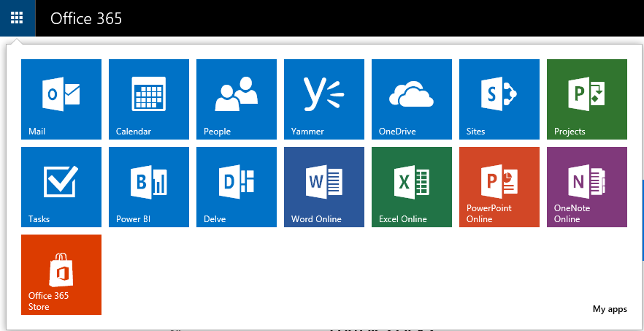
Task: Launch the Calendar app tile
Action: click(149, 99)
